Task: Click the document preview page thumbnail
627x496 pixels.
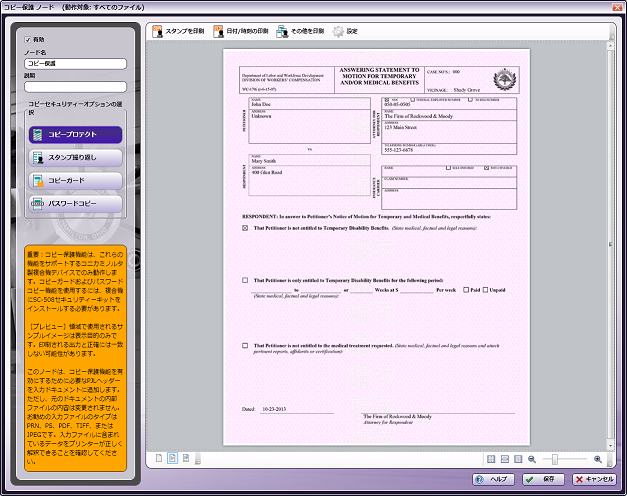Action: [x=377, y=247]
